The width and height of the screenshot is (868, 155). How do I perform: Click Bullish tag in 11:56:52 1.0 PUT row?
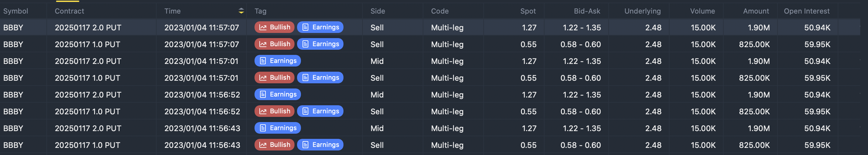pyautogui.click(x=274, y=111)
